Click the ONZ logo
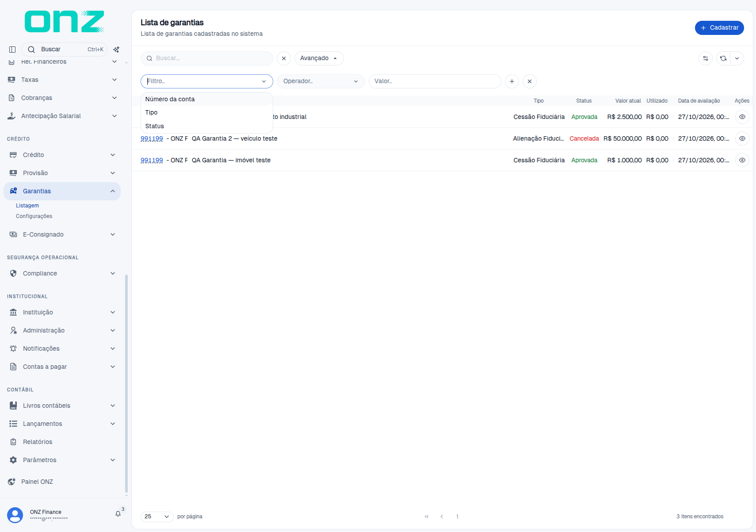Image resolution: width=756 pixels, height=532 pixels. click(65, 21)
